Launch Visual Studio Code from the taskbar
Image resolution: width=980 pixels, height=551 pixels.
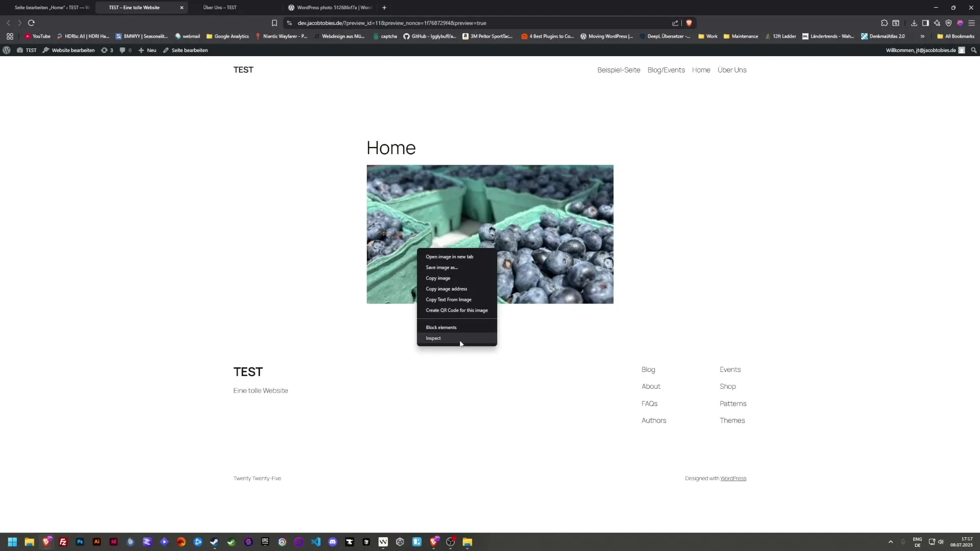[315, 542]
